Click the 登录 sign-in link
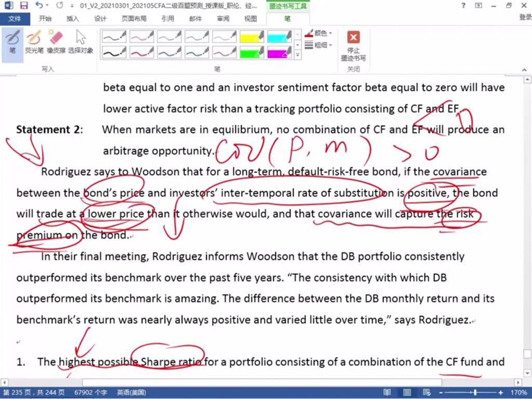This screenshot has width=532, height=399. [x=525, y=17]
